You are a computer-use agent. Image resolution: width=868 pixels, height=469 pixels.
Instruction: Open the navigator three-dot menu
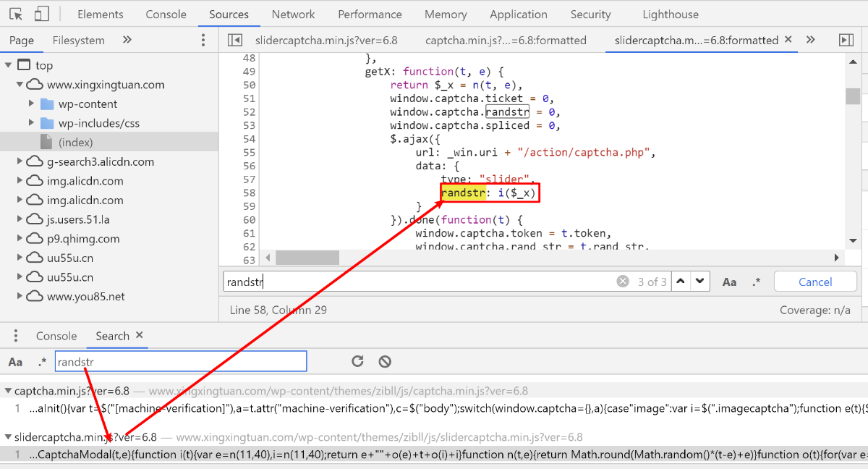[203, 41]
